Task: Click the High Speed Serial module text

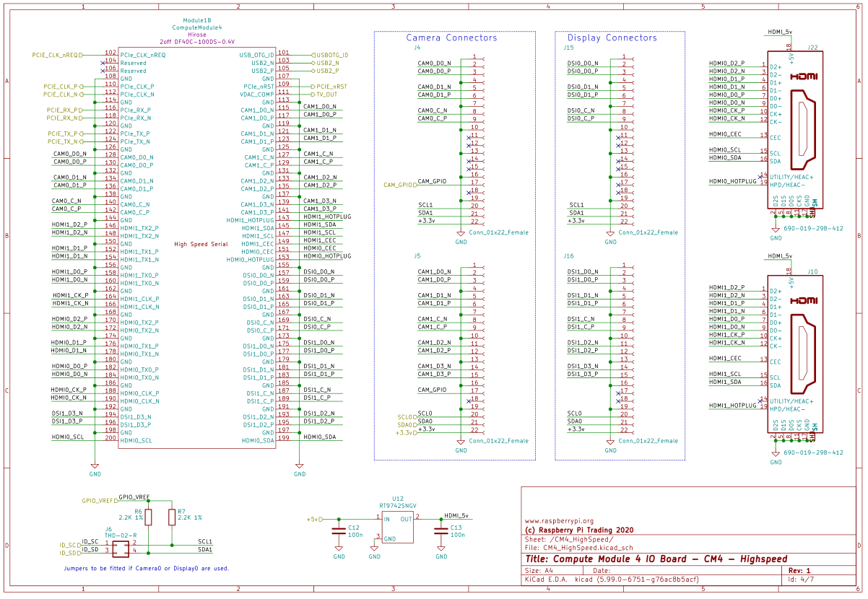Action: [201, 244]
